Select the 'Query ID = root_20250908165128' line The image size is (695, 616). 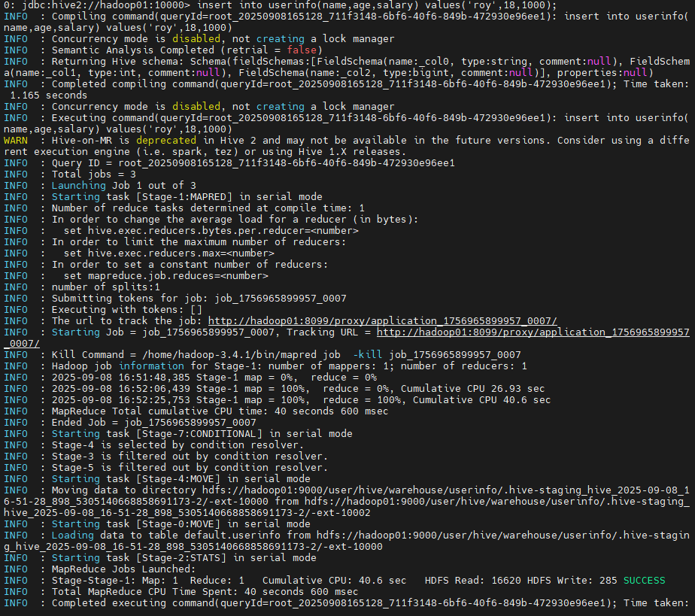[x=253, y=163]
